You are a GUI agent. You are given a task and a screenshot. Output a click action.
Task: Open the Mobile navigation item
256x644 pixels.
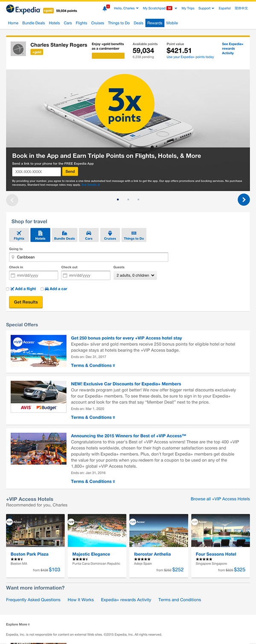[x=172, y=23]
